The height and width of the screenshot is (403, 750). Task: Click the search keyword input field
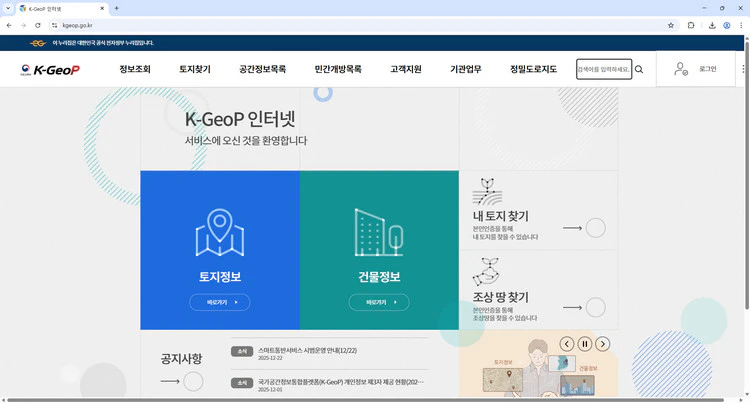(x=604, y=69)
